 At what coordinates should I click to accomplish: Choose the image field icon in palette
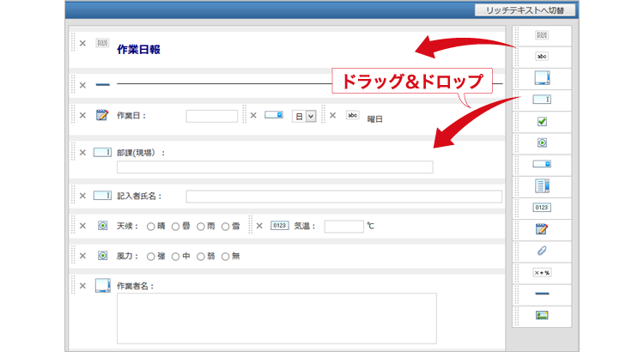pyautogui.click(x=541, y=315)
